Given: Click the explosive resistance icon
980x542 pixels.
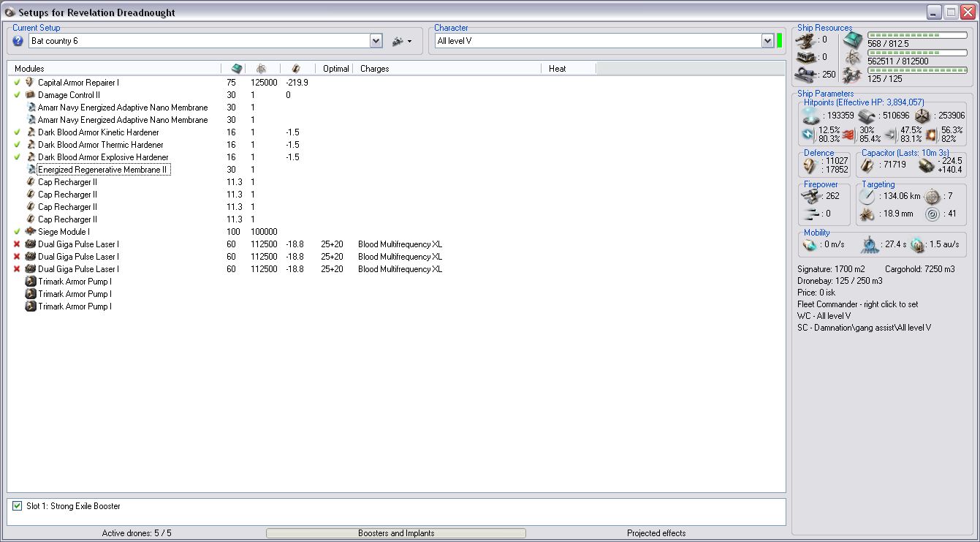Looking at the screenshot, I should click(931, 135).
